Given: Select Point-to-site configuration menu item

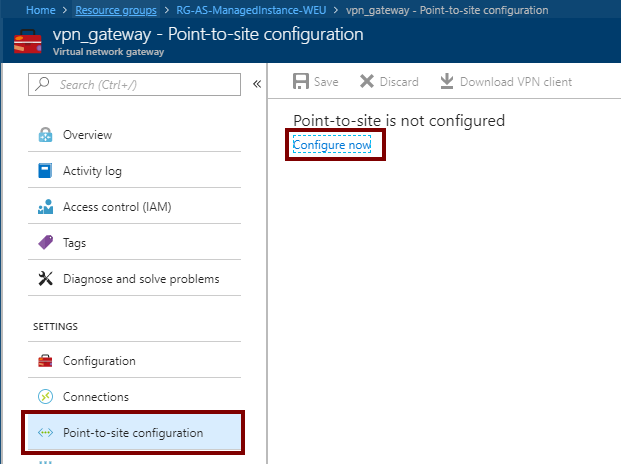Looking at the screenshot, I should coord(134,432).
